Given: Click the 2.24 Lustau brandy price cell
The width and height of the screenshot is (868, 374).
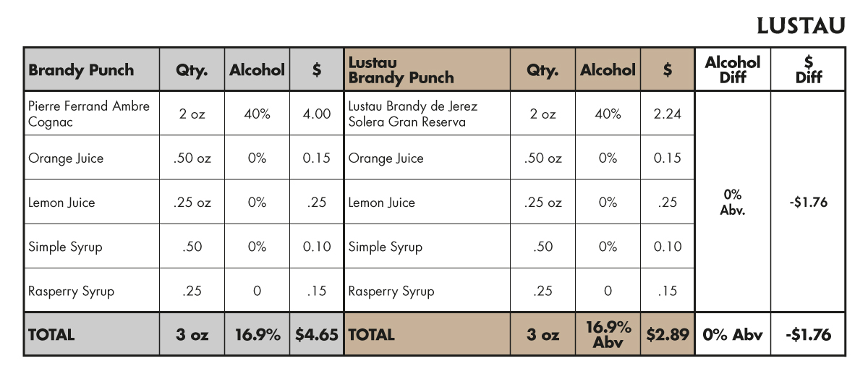Looking at the screenshot, I should (667, 114).
